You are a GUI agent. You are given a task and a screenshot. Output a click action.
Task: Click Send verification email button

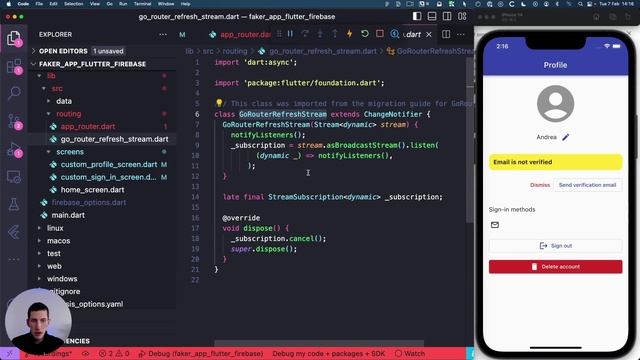[587, 185]
